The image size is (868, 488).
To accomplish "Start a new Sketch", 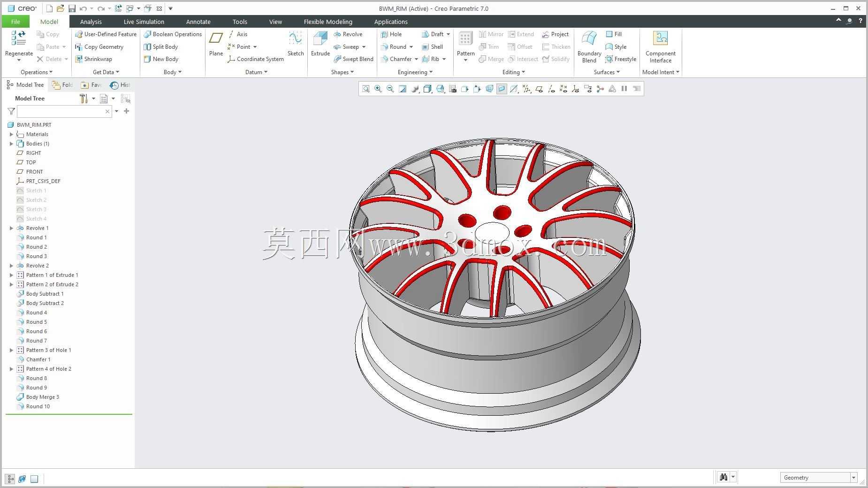I will pyautogui.click(x=296, y=44).
